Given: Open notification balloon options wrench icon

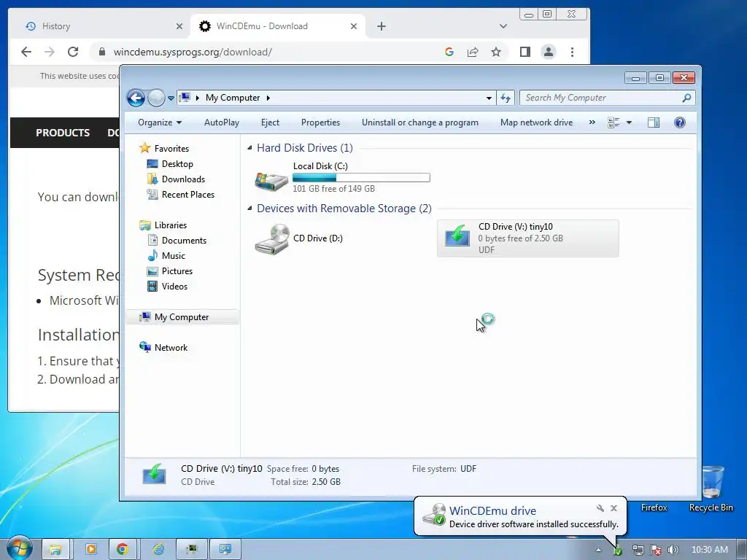Looking at the screenshot, I should (600, 508).
